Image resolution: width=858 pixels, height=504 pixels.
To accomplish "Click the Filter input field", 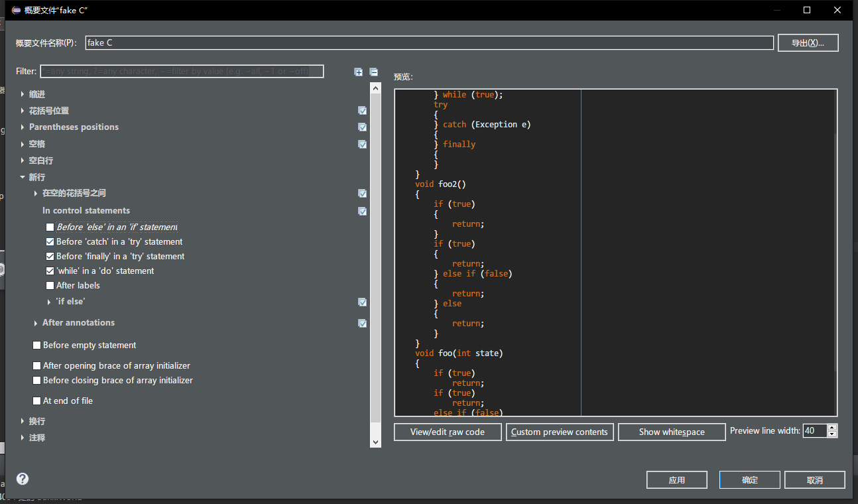I will click(x=182, y=71).
